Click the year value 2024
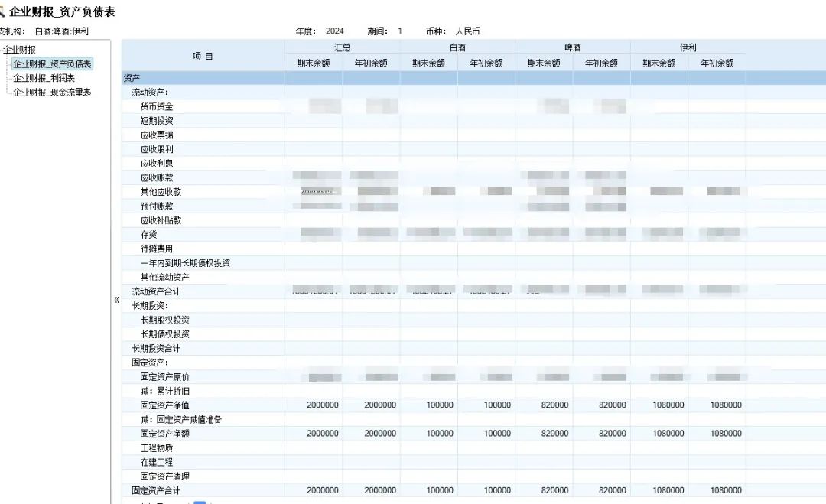The width and height of the screenshot is (826, 504). pyautogui.click(x=334, y=31)
